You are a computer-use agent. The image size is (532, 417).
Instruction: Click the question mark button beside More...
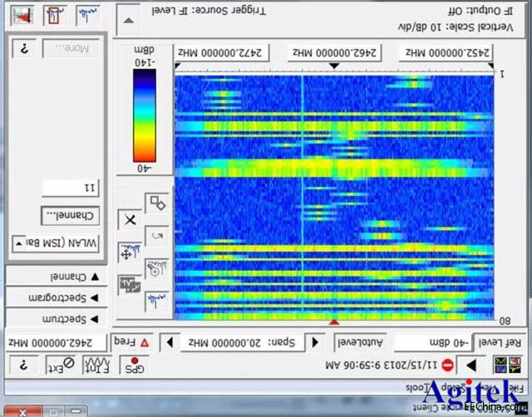pyautogui.click(x=24, y=48)
